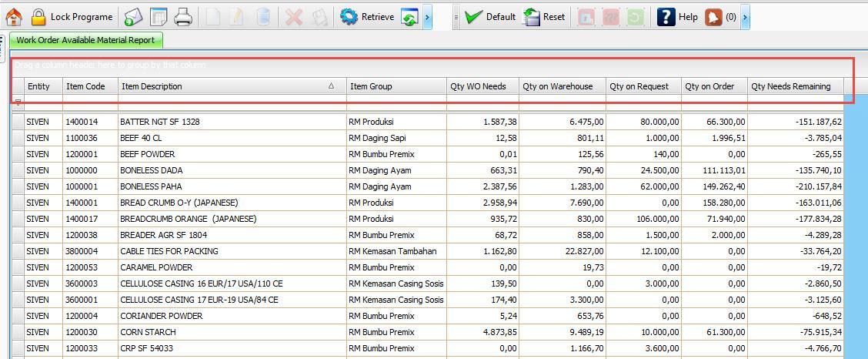Viewport: 868px width, 359px height.
Task: Click item code 1100036
Action: click(90, 138)
